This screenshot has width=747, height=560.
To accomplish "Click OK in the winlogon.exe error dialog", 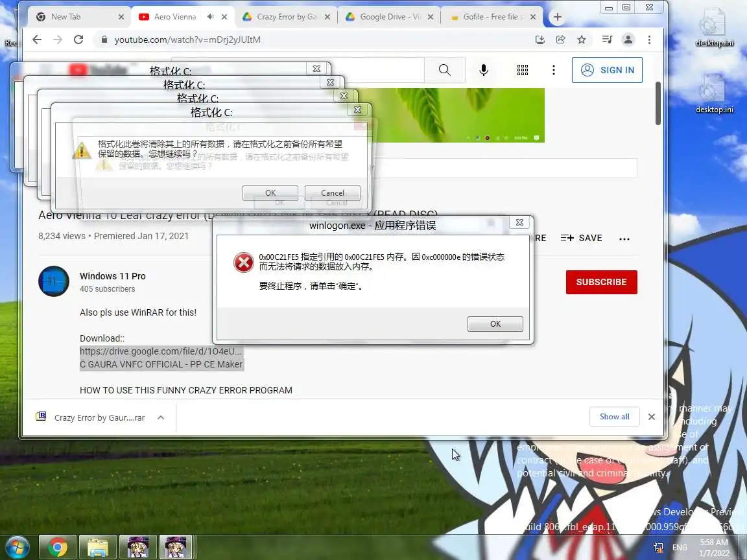I will (x=495, y=324).
